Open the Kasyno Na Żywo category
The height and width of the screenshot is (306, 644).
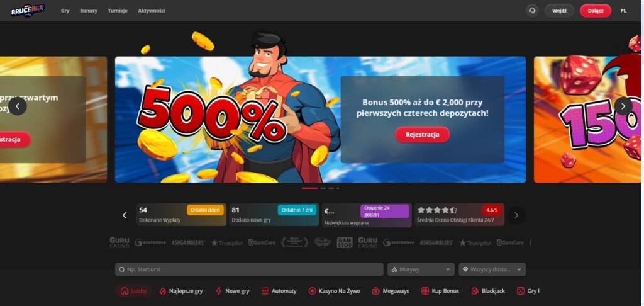(335, 291)
